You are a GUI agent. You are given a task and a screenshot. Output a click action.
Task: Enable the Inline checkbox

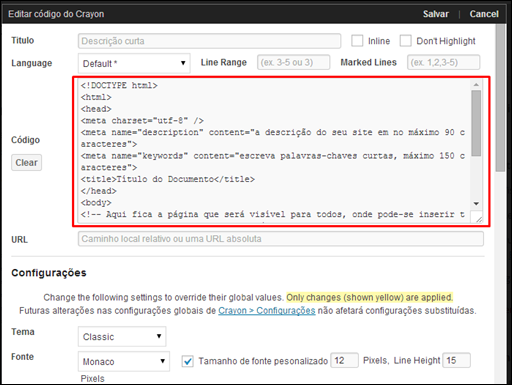(x=357, y=41)
